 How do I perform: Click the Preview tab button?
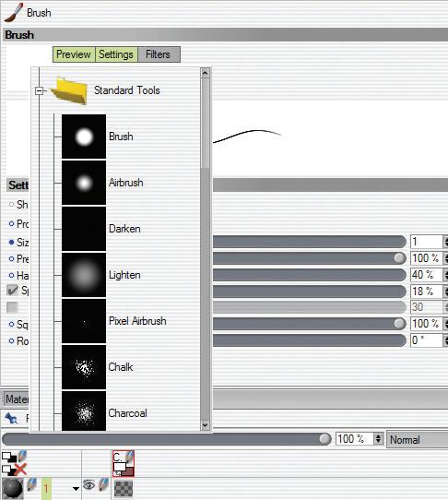pyautogui.click(x=74, y=54)
